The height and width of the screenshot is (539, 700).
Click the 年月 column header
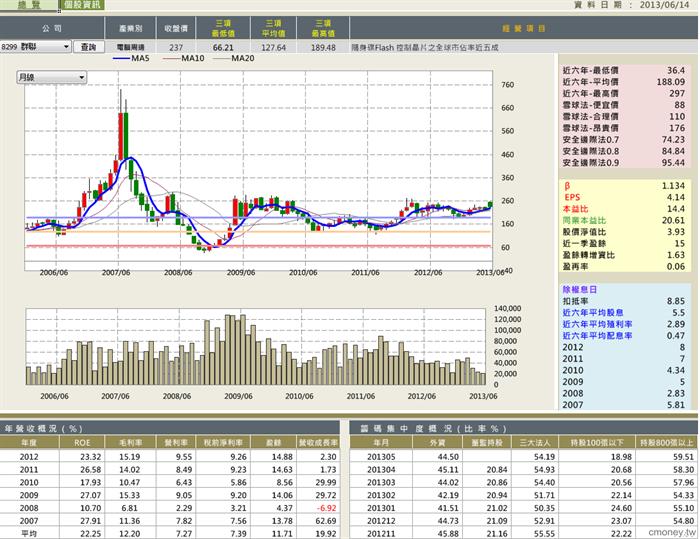click(x=381, y=443)
